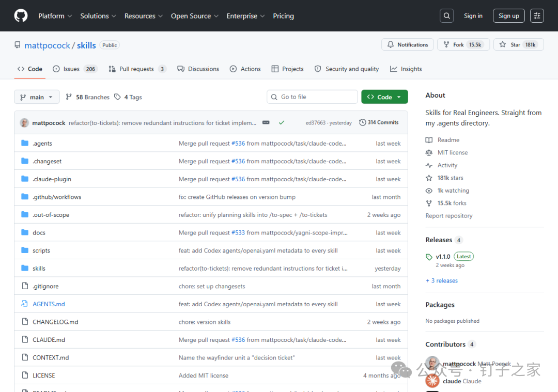Screen dimensions: 558x392
Task: Click the .gitignore file icon
Action: [x=25, y=286]
